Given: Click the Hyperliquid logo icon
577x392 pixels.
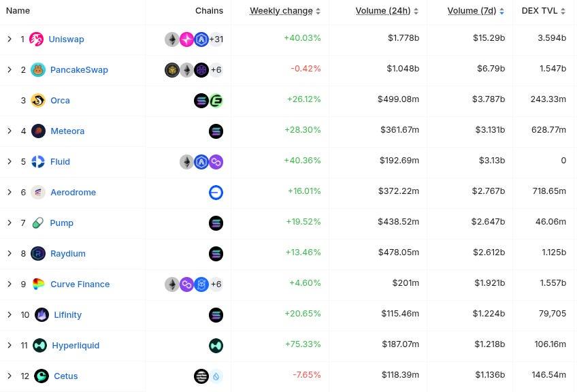Looking at the screenshot, I should 40,345.
